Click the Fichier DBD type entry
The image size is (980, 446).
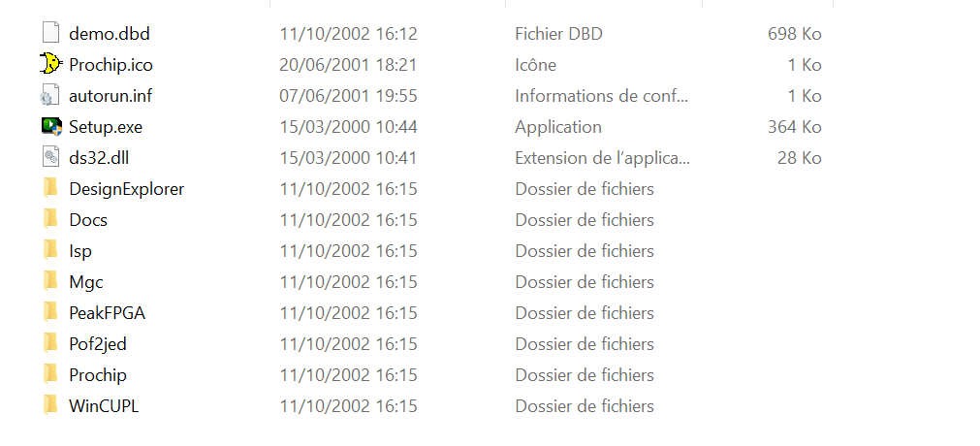point(558,34)
